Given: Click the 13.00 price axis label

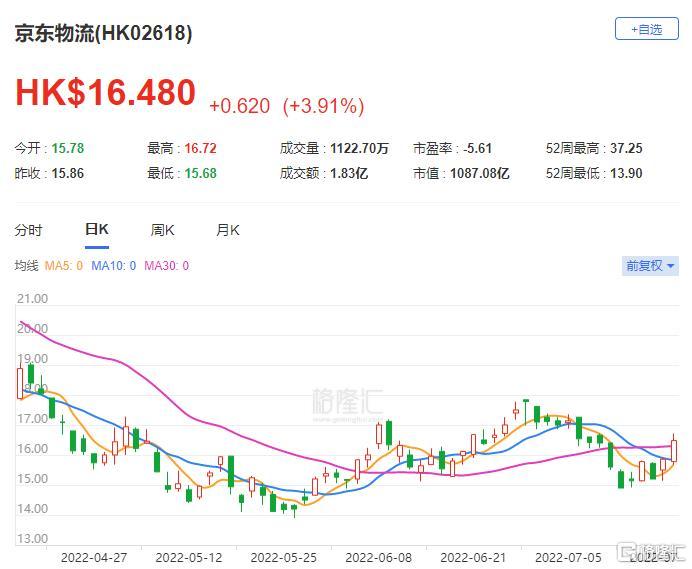Looking at the screenshot, I should coord(32,539).
